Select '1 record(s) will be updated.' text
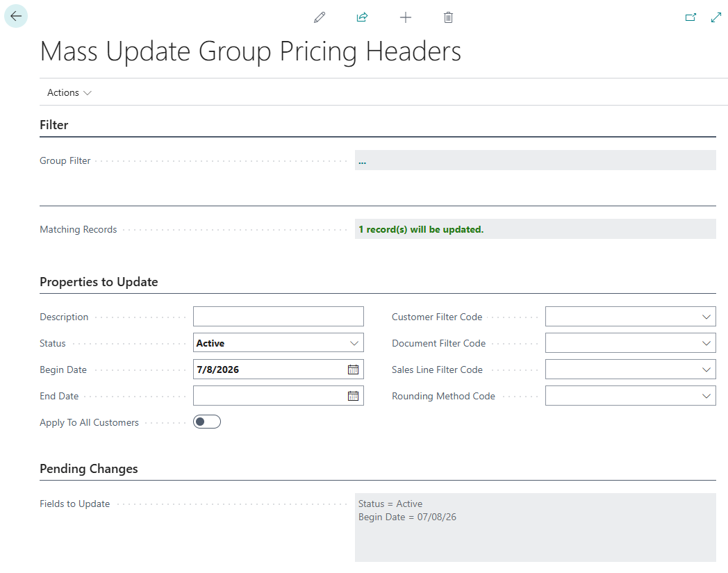This screenshot has height=573, width=728. point(421,229)
